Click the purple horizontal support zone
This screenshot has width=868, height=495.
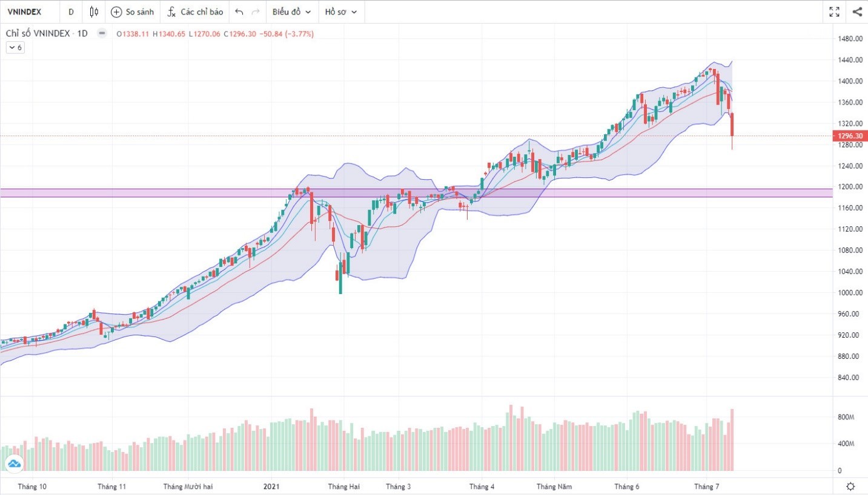(182, 192)
